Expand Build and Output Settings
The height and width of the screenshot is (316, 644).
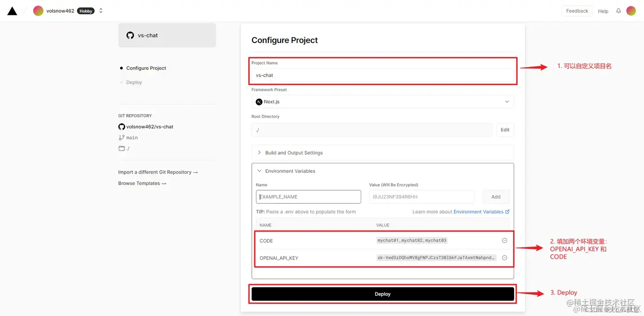382,153
